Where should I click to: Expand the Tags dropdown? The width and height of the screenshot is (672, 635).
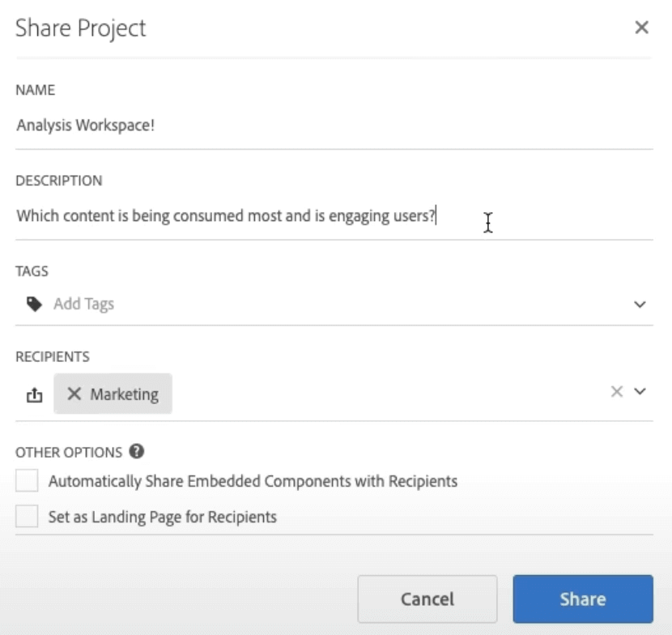click(640, 305)
